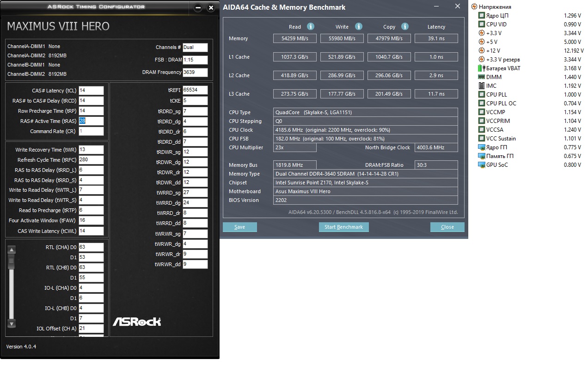Click the +3.3 V резерв icon
588x390 pixels.
(482, 60)
